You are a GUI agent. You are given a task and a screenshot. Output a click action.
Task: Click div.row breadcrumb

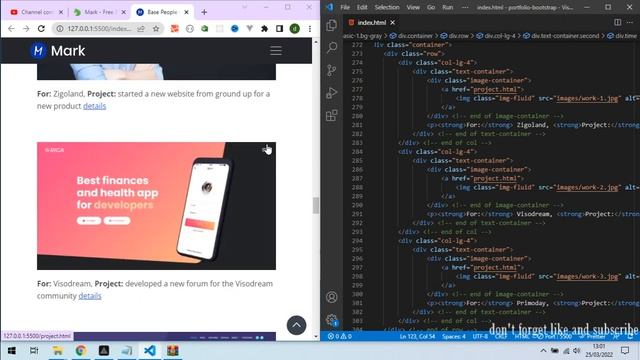(454, 36)
